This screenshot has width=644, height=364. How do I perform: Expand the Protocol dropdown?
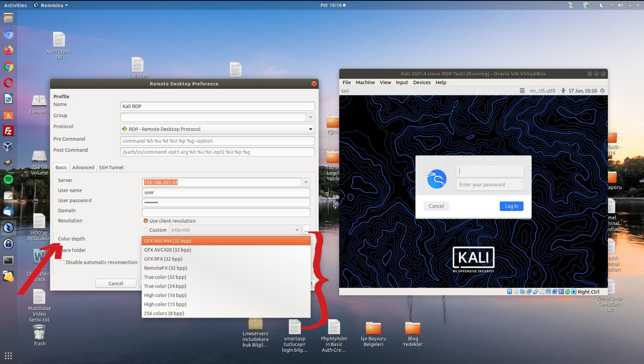310,129
